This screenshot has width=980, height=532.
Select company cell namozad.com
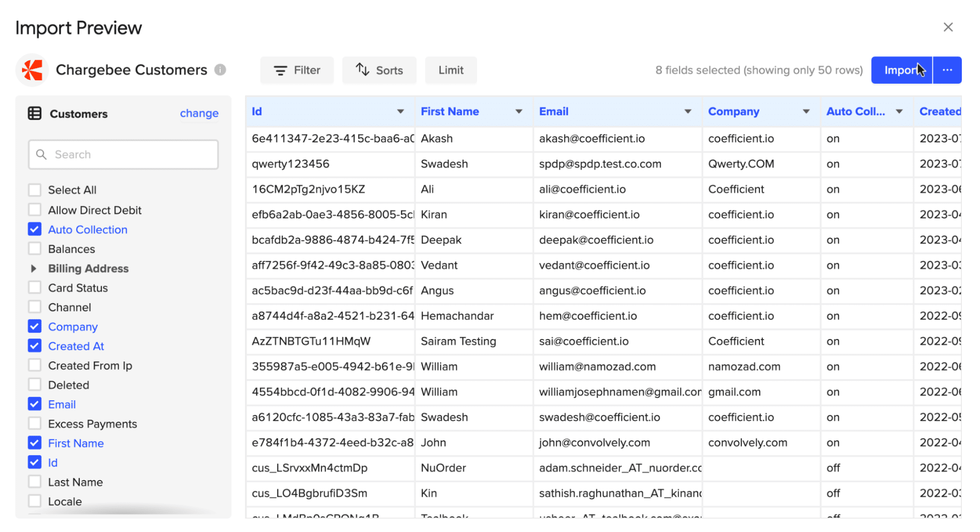pyautogui.click(x=761, y=367)
